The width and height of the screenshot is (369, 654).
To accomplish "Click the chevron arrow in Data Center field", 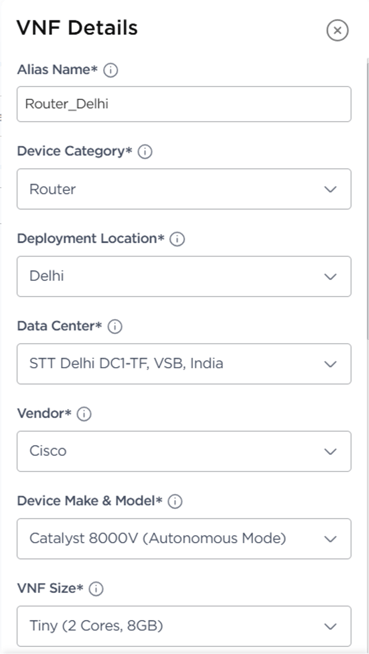I will click(331, 364).
